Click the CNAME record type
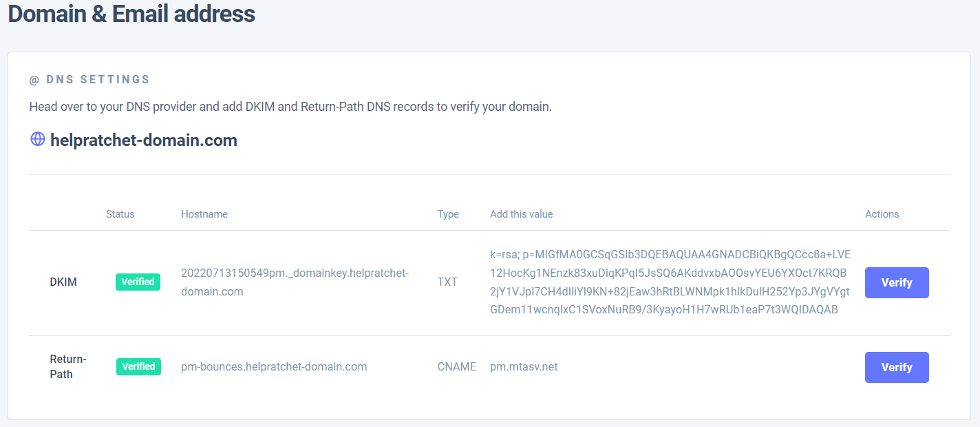 [x=456, y=366]
